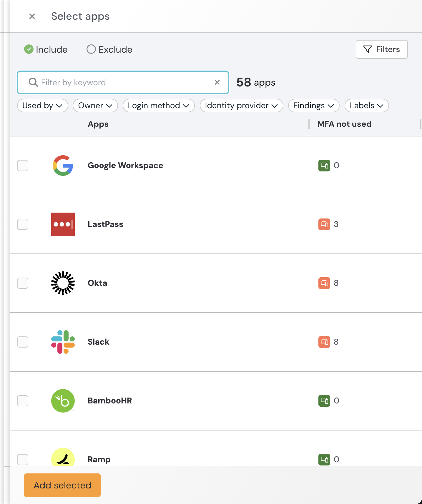422x504 pixels.
Task: Close the Select apps panel
Action: (32, 16)
